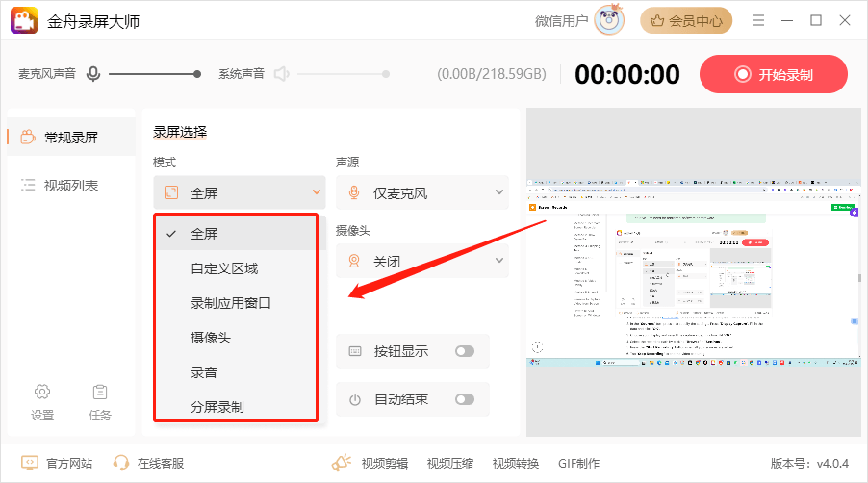Toggle the 按钮显示 switch
This screenshot has width=868, height=483.
point(465,351)
